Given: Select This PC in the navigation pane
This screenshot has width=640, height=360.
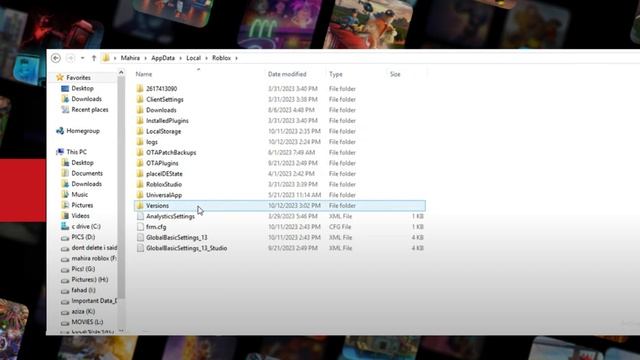Looking at the screenshot, I should (x=77, y=152).
